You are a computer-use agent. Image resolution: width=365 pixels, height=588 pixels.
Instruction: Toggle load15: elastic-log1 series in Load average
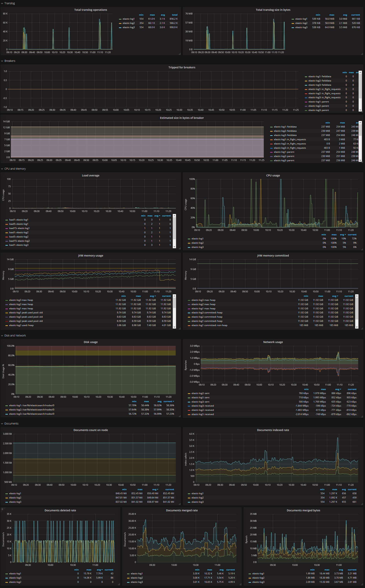19,228
